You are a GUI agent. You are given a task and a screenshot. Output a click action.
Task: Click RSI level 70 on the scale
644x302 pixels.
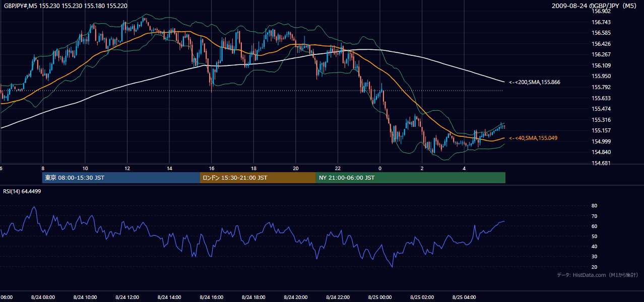pyautogui.click(x=594, y=216)
